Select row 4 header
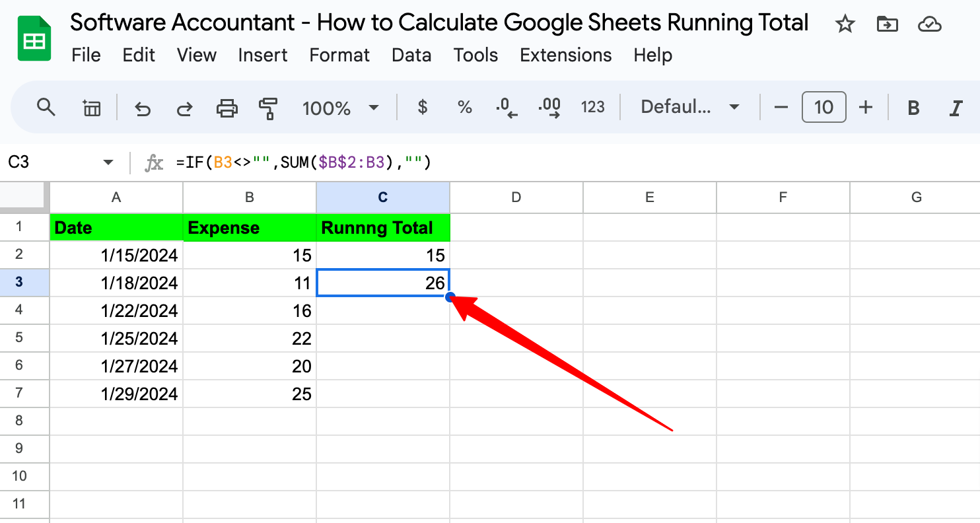980x523 pixels. [x=24, y=310]
